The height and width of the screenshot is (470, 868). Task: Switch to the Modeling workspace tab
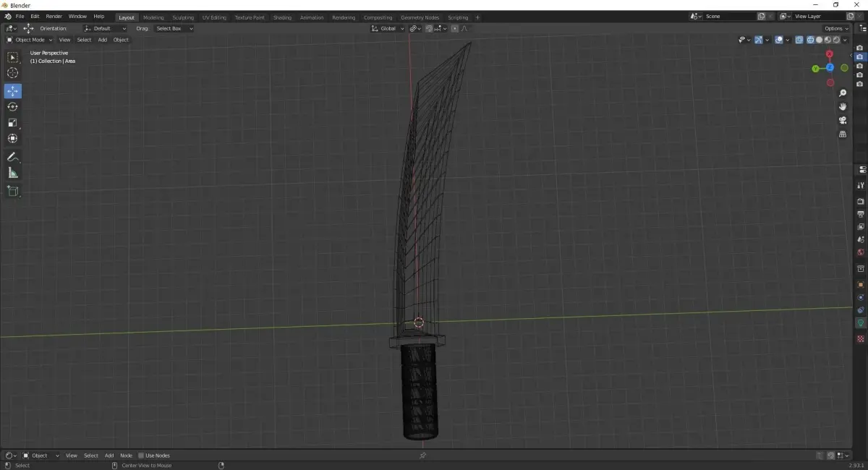153,17
